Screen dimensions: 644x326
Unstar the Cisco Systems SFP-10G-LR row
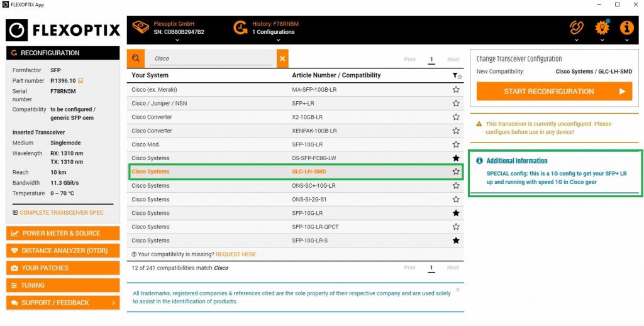click(x=456, y=213)
